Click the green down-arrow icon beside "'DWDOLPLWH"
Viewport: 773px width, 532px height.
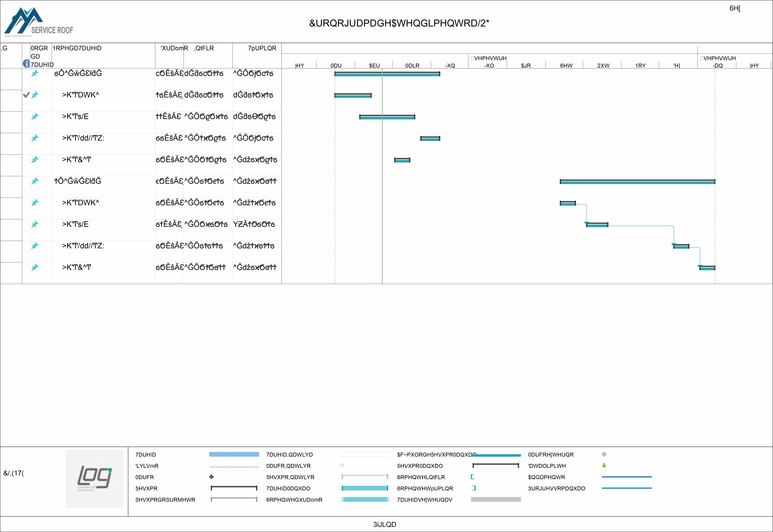[604, 466]
